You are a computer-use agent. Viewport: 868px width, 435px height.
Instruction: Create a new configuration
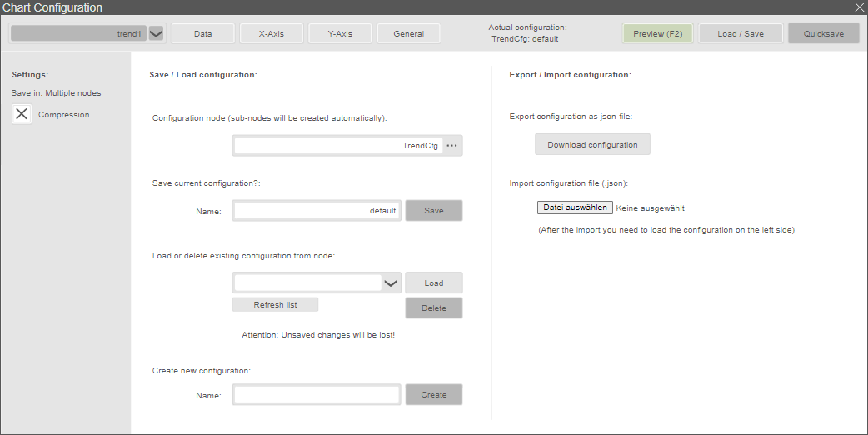pyautogui.click(x=434, y=395)
